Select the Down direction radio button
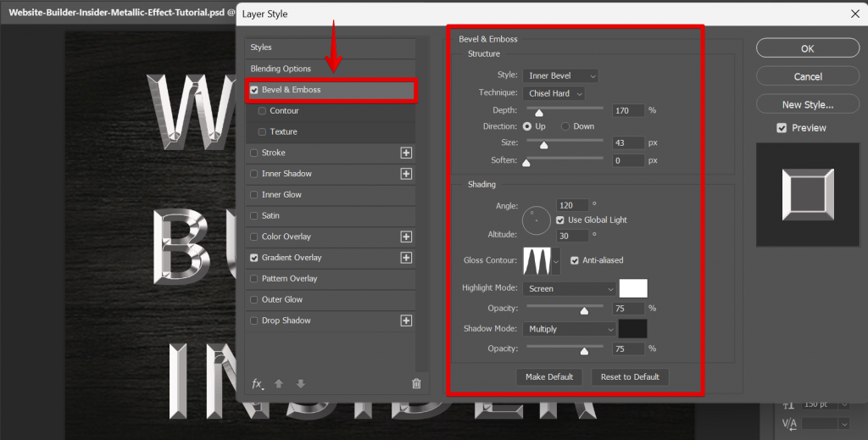 pyautogui.click(x=565, y=126)
